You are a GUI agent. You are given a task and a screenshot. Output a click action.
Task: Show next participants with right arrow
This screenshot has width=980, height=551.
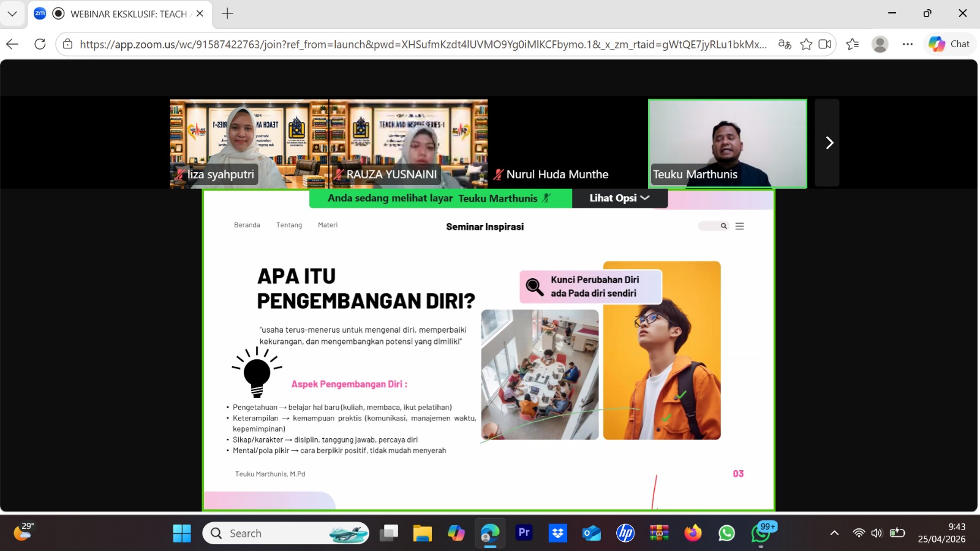pyautogui.click(x=829, y=143)
